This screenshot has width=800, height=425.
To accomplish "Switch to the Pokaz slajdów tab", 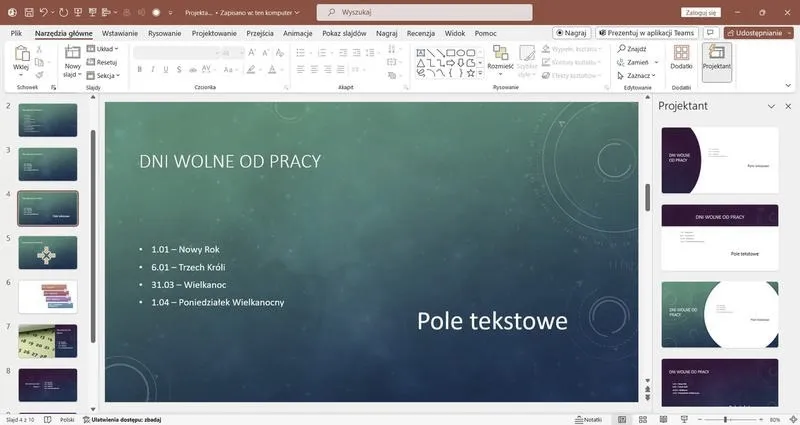I will click(344, 33).
